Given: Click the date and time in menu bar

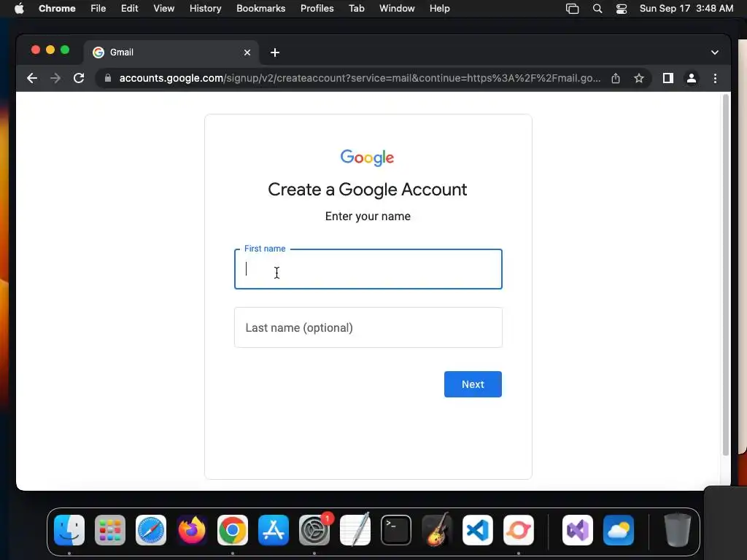Looking at the screenshot, I should (686, 9).
